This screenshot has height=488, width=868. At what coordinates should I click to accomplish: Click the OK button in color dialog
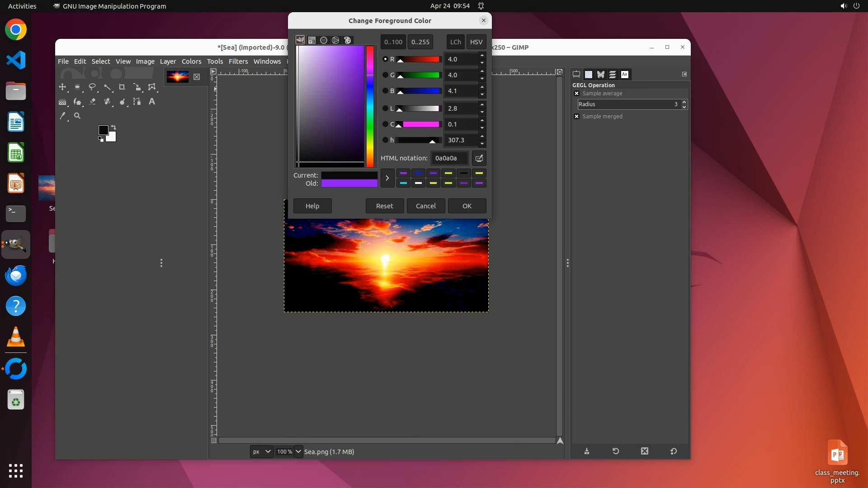[467, 206]
